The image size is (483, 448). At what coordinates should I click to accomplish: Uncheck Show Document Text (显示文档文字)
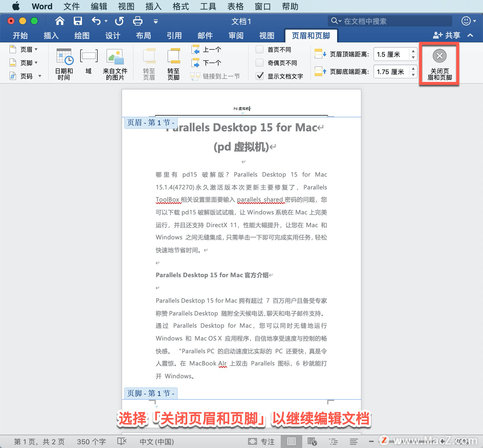[260, 76]
